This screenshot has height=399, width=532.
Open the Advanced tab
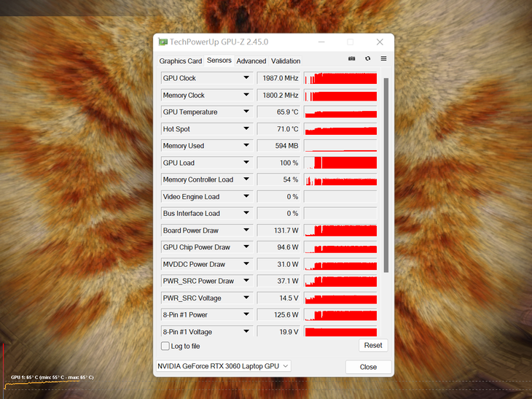251,61
